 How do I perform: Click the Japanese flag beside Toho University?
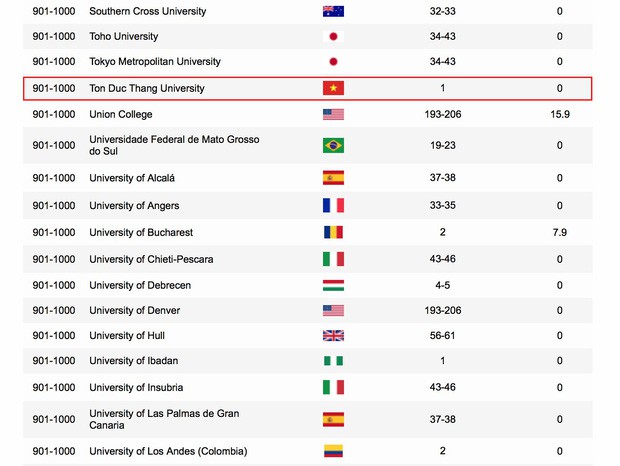(x=333, y=36)
